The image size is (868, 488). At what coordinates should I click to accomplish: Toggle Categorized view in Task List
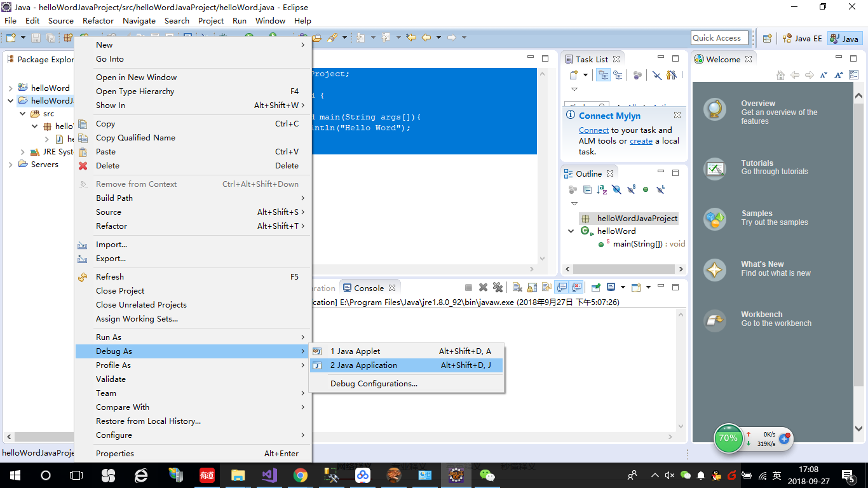tap(603, 75)
